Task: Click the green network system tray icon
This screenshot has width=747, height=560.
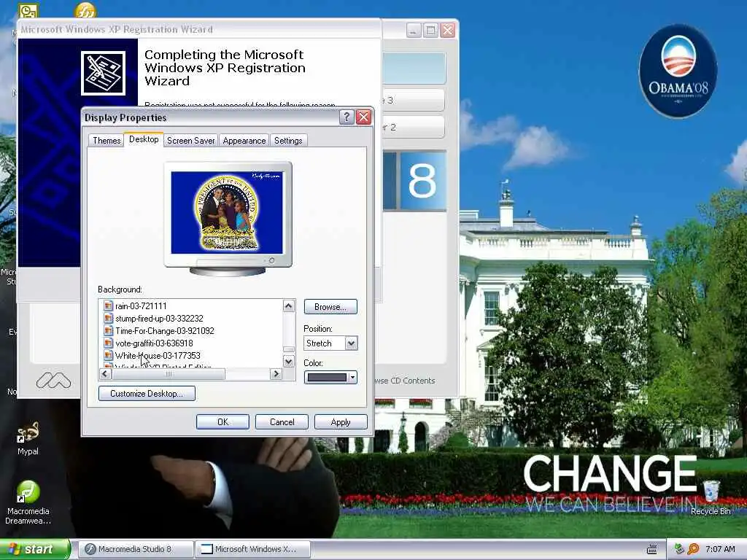Action: [x=679, y=549]
